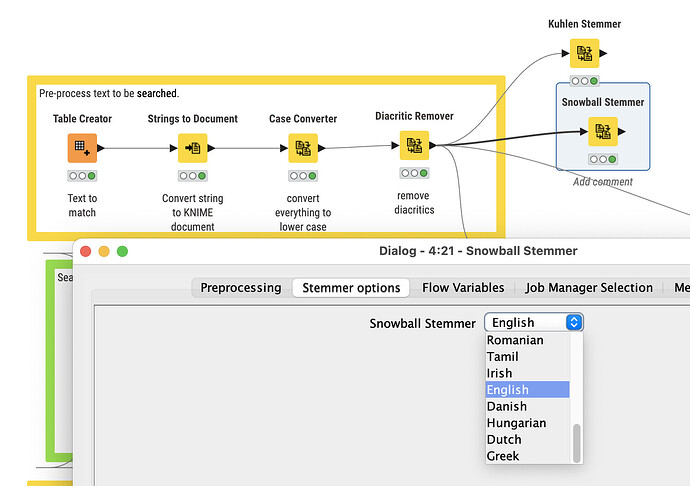Select the Snowball Stemmer node icon
Screen dimensions: 690x486
click(603, 131)
